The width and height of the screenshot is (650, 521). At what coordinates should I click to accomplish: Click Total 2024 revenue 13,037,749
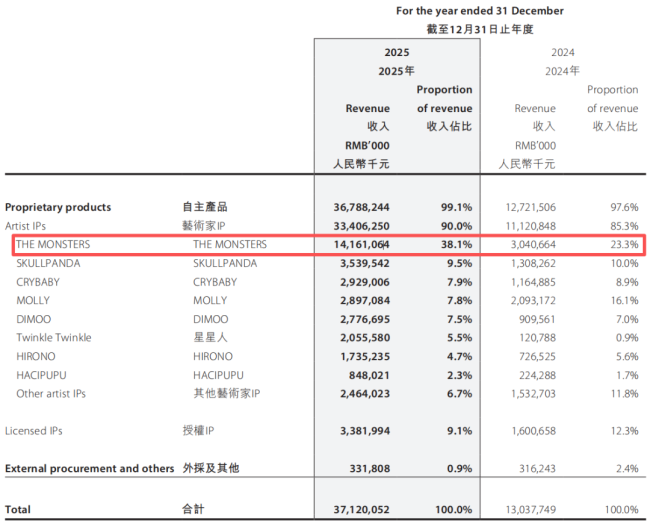(531, 509)
